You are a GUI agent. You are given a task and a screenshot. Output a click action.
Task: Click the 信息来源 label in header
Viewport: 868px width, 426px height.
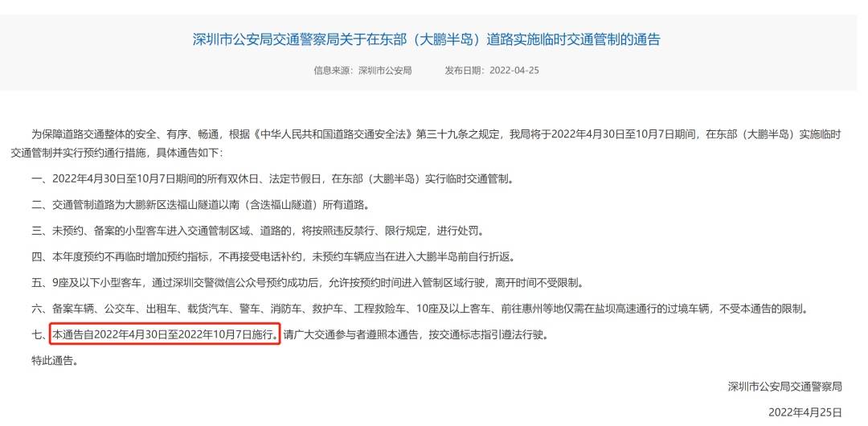[331, 71]
